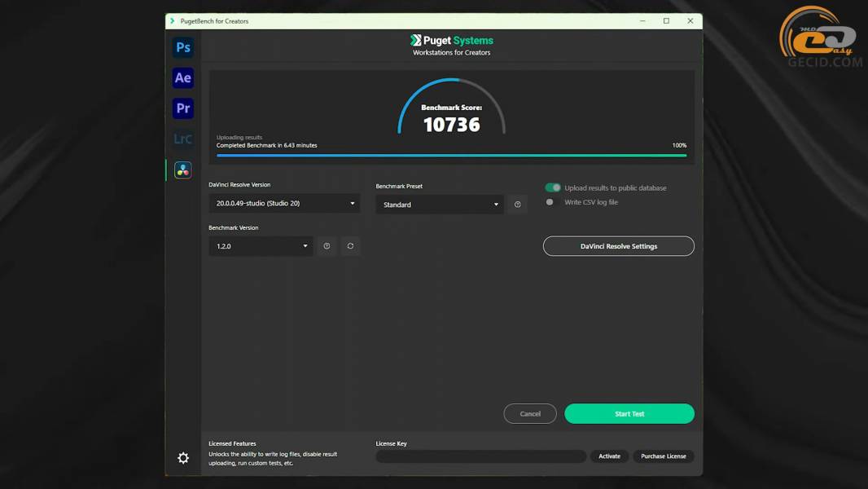This screenshot has width=868, height=489.
Task: Click the Start Test button
Action: pyautogui.click(x=629, y=414)
